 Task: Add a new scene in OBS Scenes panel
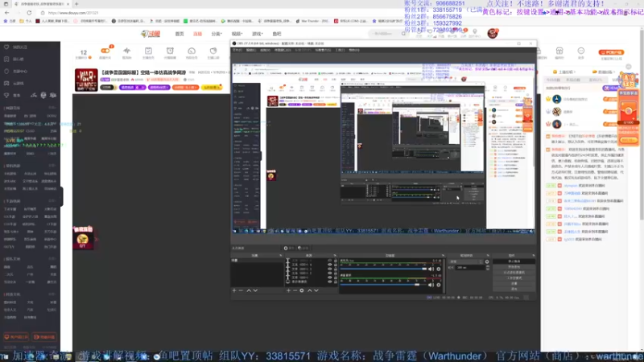[234, 290]
